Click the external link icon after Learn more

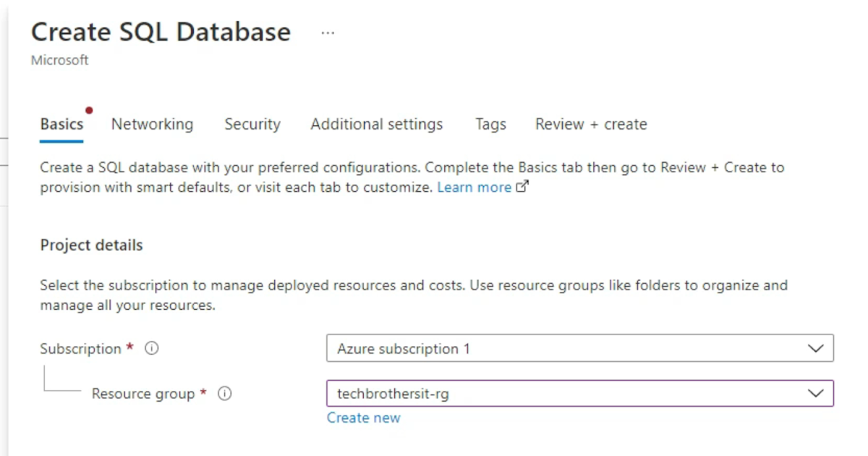pos(522,186)
